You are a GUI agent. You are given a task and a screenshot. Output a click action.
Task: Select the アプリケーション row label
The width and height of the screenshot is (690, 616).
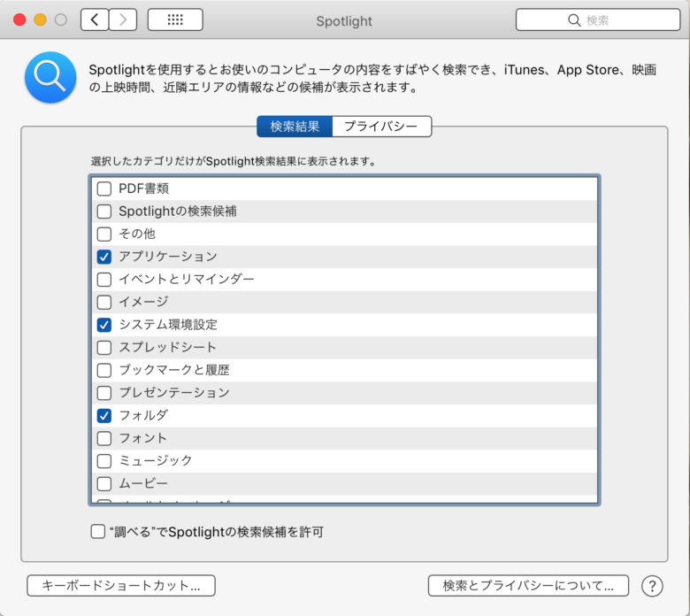(x=168, y=257)
